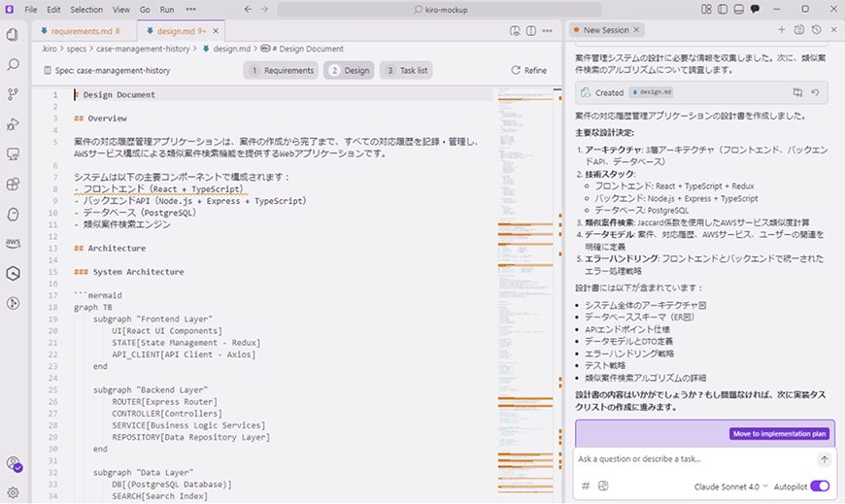Viewport: 845px width, 504px height.
Task: View changes icon in the Created design.md row
Action: point(797,92)
